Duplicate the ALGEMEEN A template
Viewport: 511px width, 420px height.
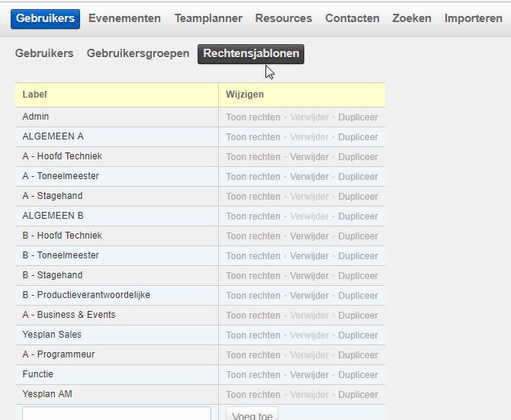358,137
